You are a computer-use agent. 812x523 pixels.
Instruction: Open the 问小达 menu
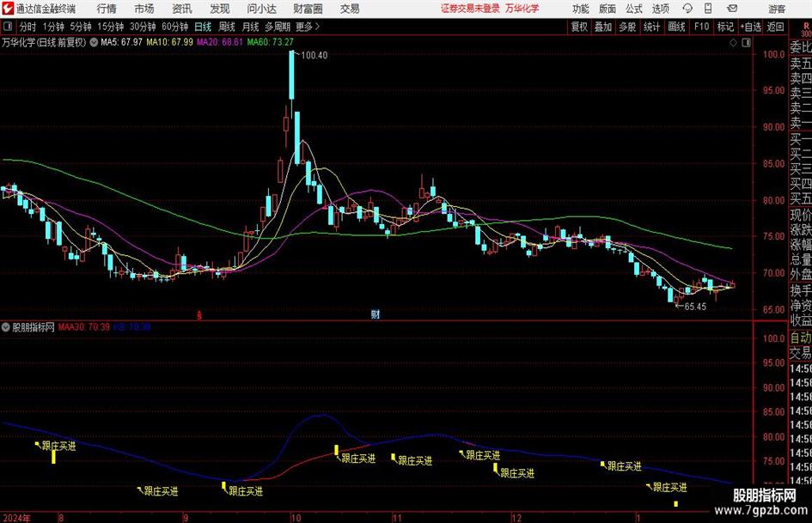click(x=261, y=9)
